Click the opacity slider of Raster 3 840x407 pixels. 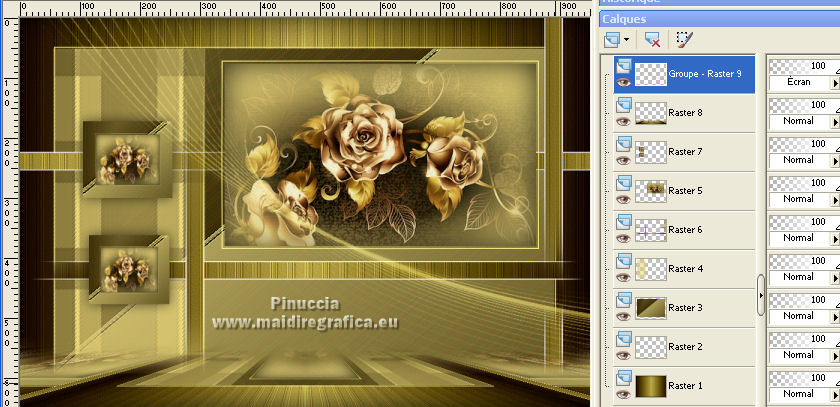click(804, 302)
